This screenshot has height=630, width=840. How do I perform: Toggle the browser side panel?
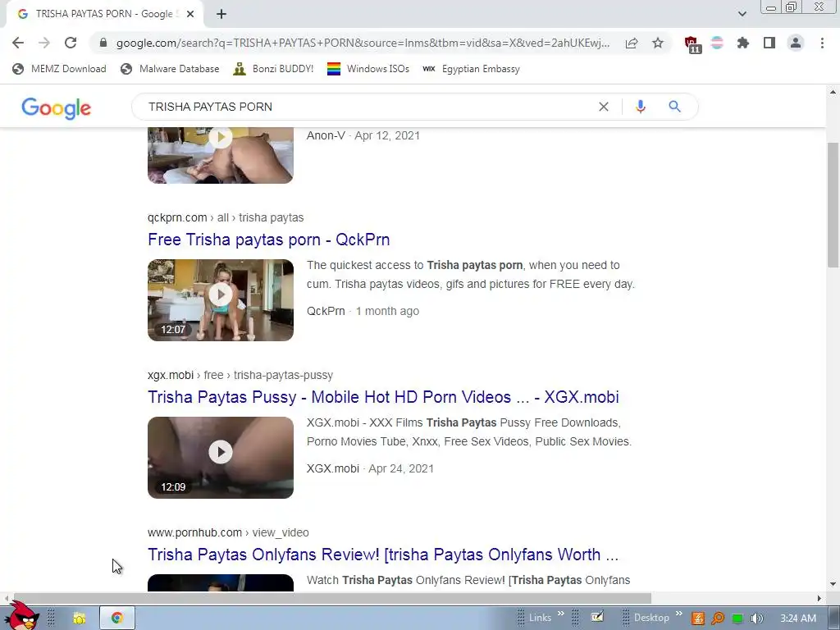[769, 43]
